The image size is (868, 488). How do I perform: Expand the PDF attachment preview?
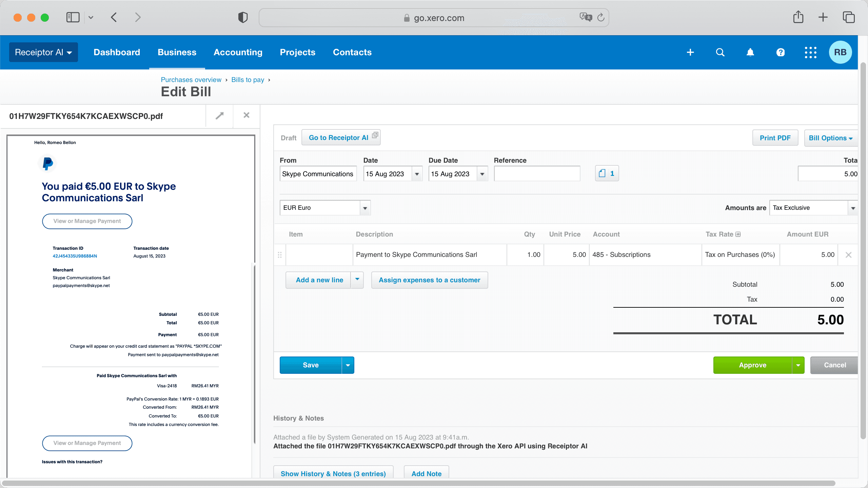[219, 116]
